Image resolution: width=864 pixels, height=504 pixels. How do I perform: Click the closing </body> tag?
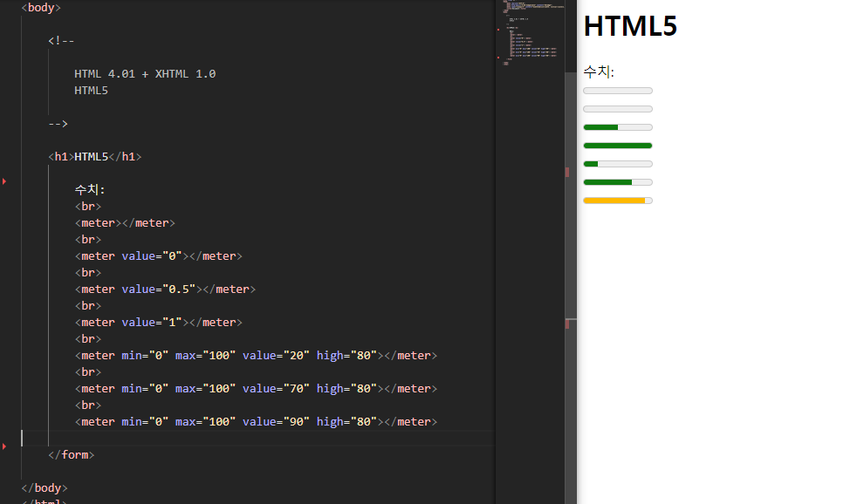(45, 487)
